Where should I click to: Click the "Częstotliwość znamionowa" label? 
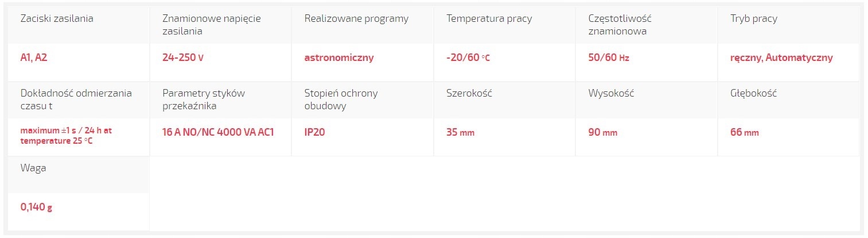point(620,25)
